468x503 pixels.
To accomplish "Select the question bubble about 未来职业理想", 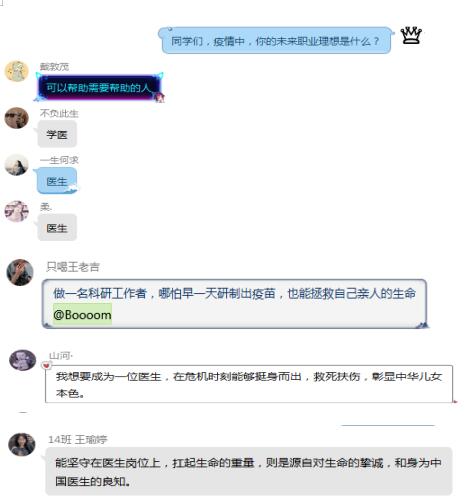I will [276, 41].
